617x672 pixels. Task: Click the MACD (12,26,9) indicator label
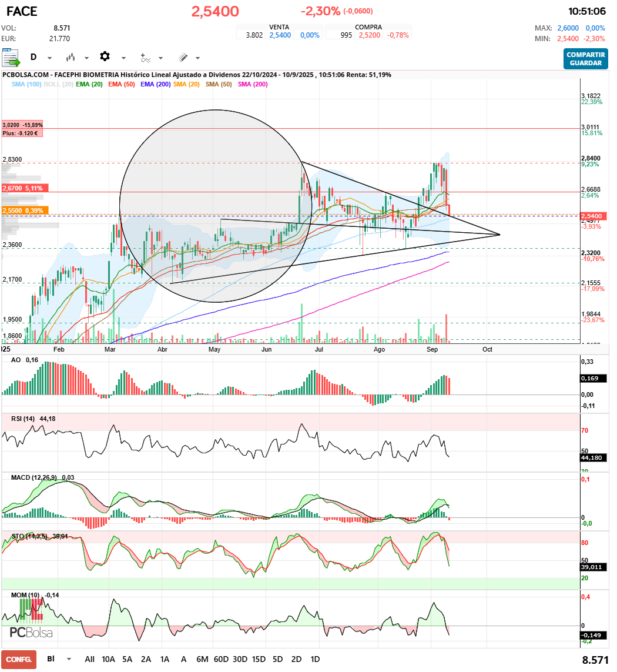tap(42, 477)
